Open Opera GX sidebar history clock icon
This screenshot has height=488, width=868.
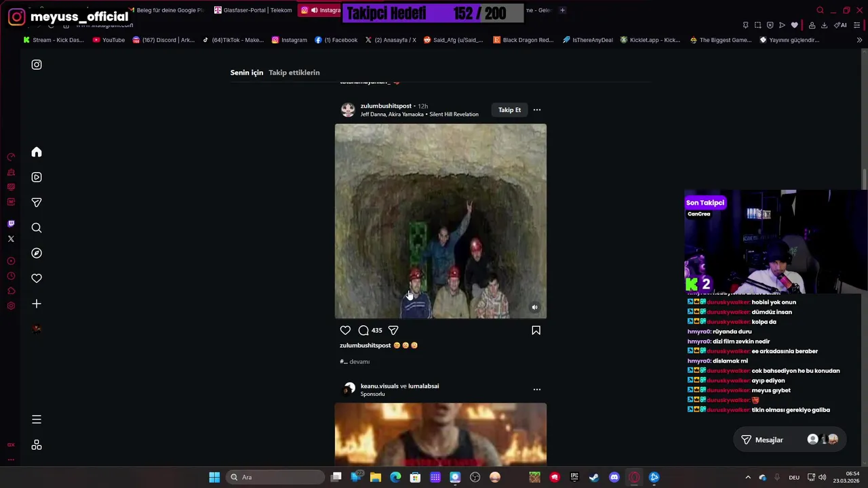pos(11,276)
